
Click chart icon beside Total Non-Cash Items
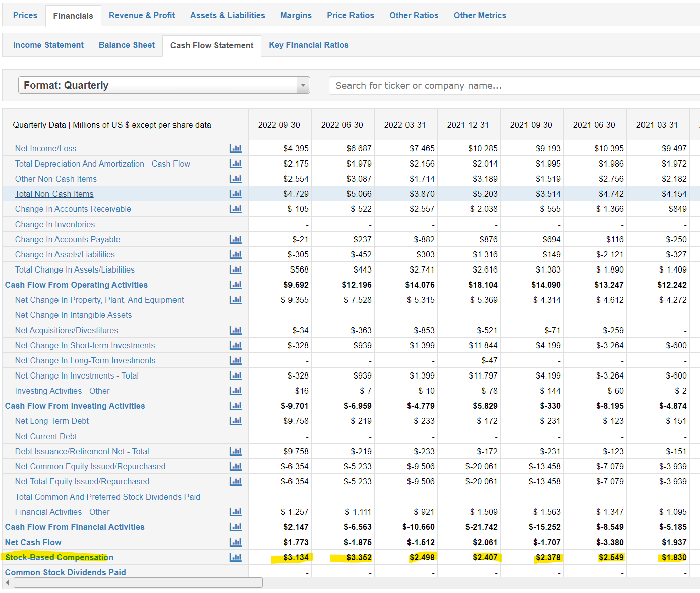pos(236,194)
